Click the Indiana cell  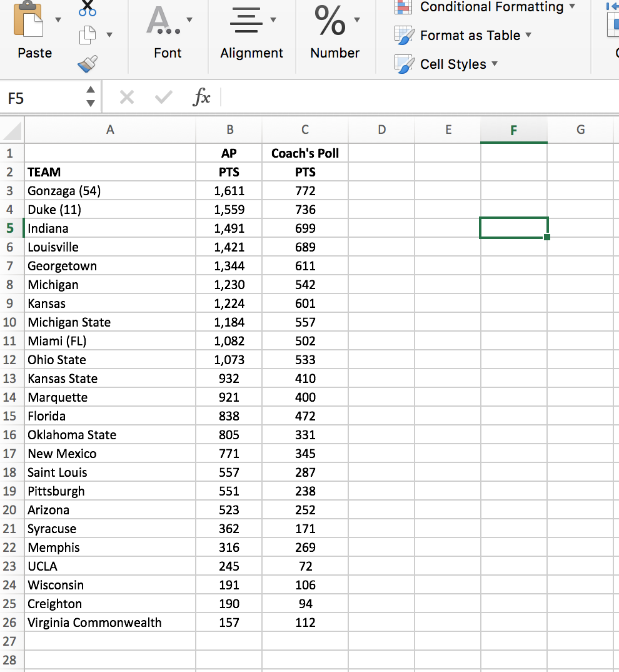[110, 228]
